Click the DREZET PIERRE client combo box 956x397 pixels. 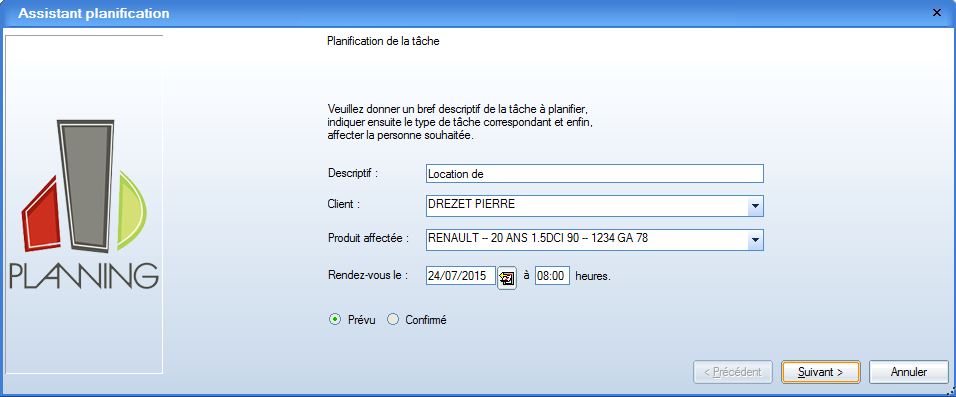coord(594,206)
